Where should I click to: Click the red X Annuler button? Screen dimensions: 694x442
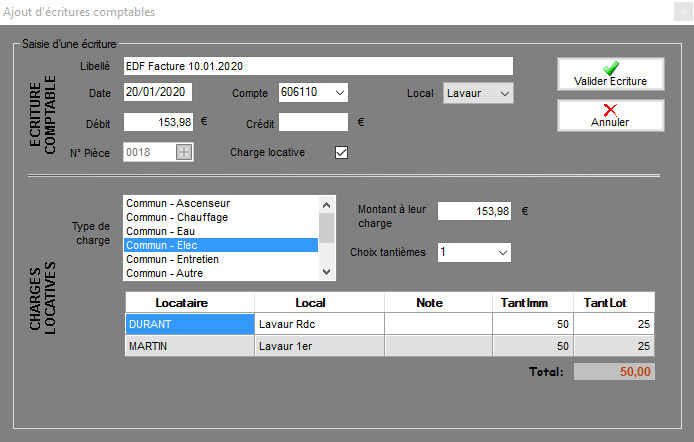coord(610,115)
